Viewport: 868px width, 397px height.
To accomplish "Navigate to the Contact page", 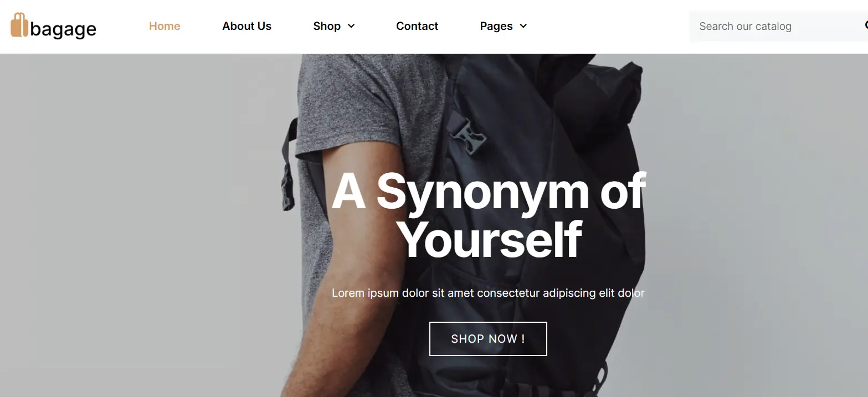I will click(x=417, y=26).
